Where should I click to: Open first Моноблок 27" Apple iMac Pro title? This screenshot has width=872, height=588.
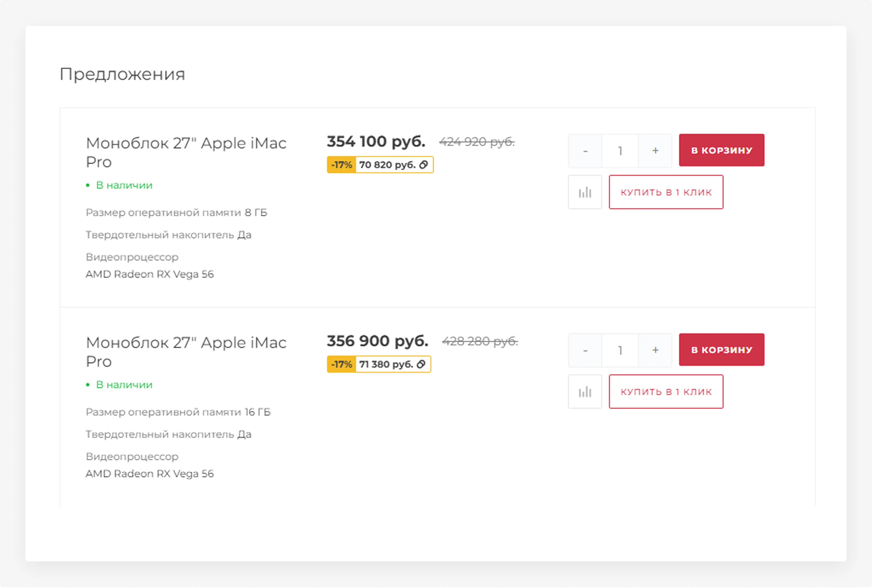186,152
